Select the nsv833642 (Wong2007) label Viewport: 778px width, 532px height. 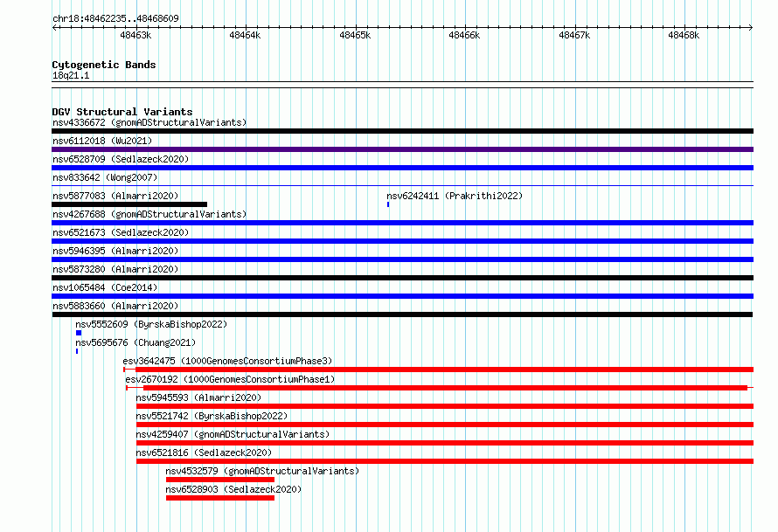(x=105, y=177)
